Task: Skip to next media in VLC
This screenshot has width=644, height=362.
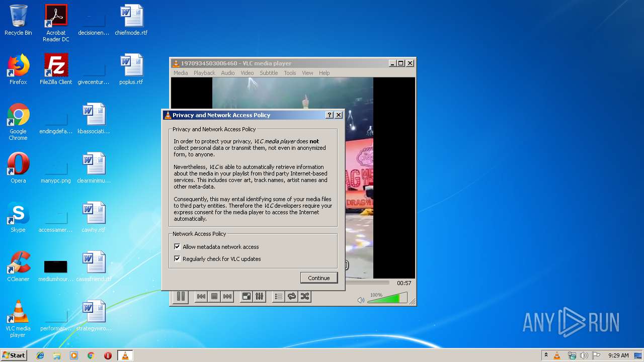Action: point(227,297)
